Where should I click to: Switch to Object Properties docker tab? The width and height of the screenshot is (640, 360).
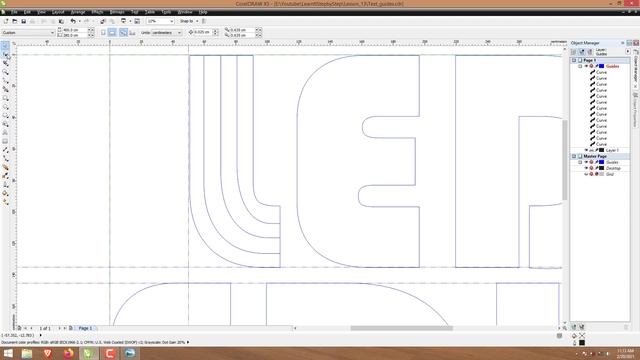click(636, 109)
